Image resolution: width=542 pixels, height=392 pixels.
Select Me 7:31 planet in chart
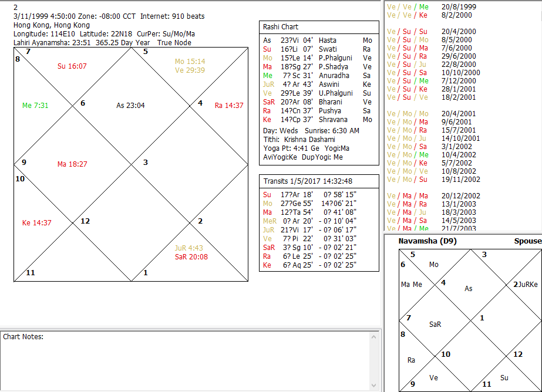35,106
